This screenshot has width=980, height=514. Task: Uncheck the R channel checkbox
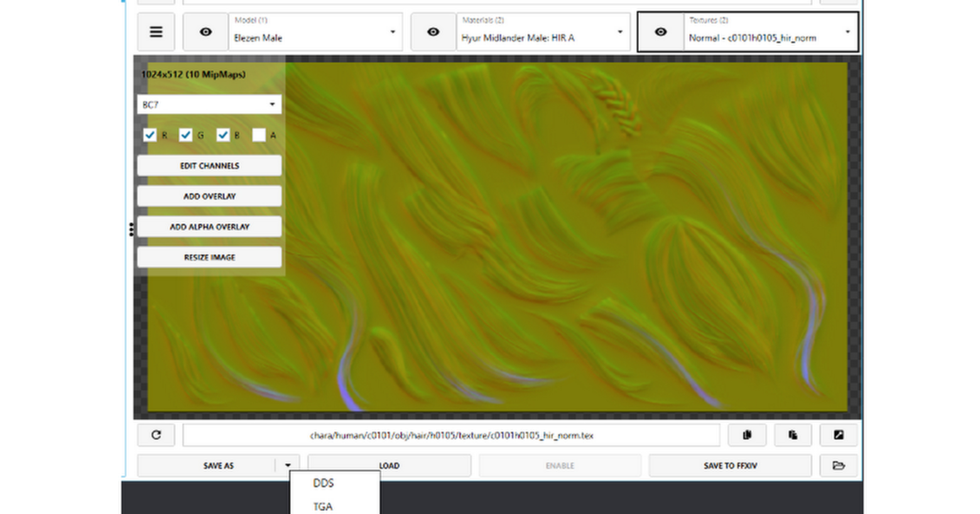[150, 135]
